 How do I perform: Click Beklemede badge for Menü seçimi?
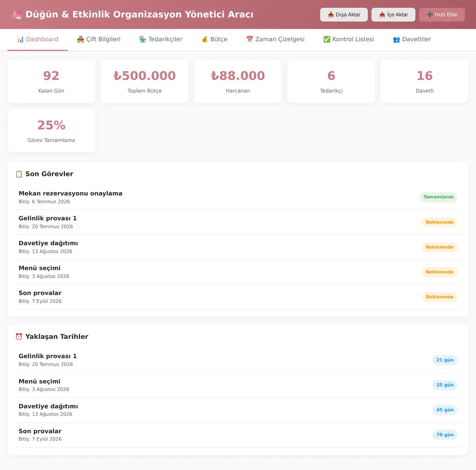[x=440, y=272]
